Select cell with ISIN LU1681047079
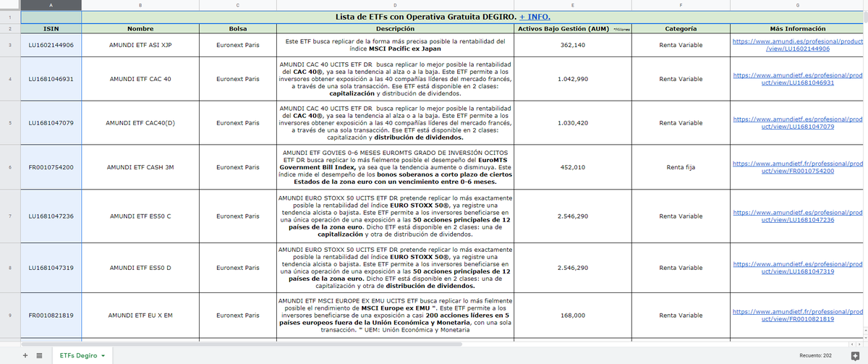This screenshot has width=868, height=364. [x=51, y=123]
